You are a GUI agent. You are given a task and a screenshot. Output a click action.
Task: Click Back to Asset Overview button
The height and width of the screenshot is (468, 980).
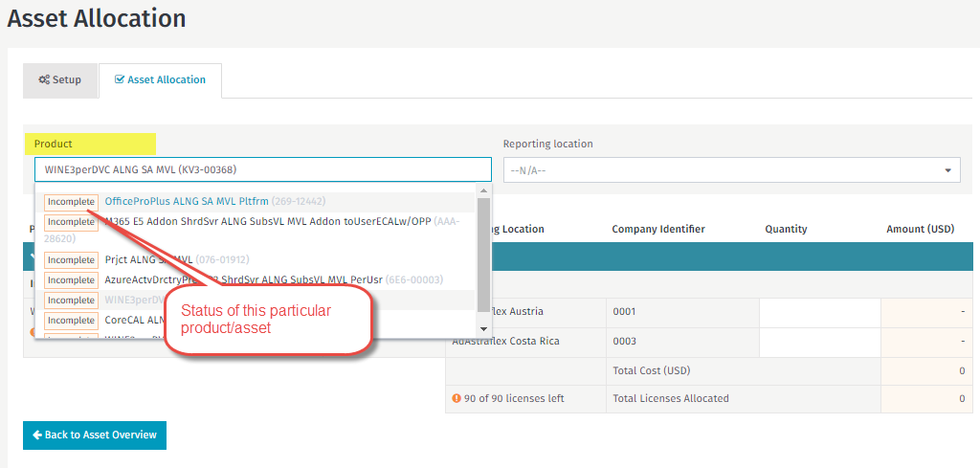tap(95, 435)
